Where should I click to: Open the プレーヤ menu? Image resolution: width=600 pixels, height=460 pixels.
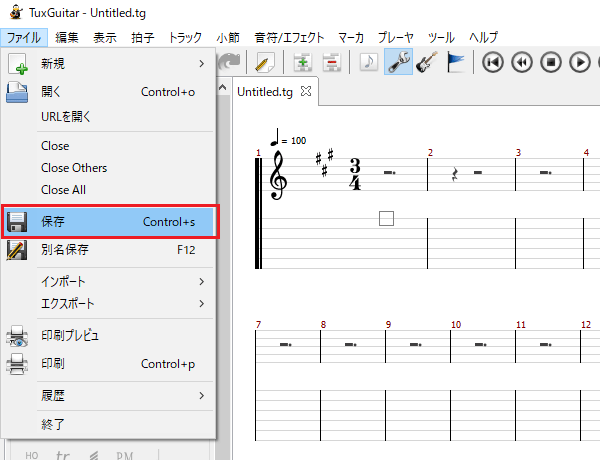coord(396,38)
